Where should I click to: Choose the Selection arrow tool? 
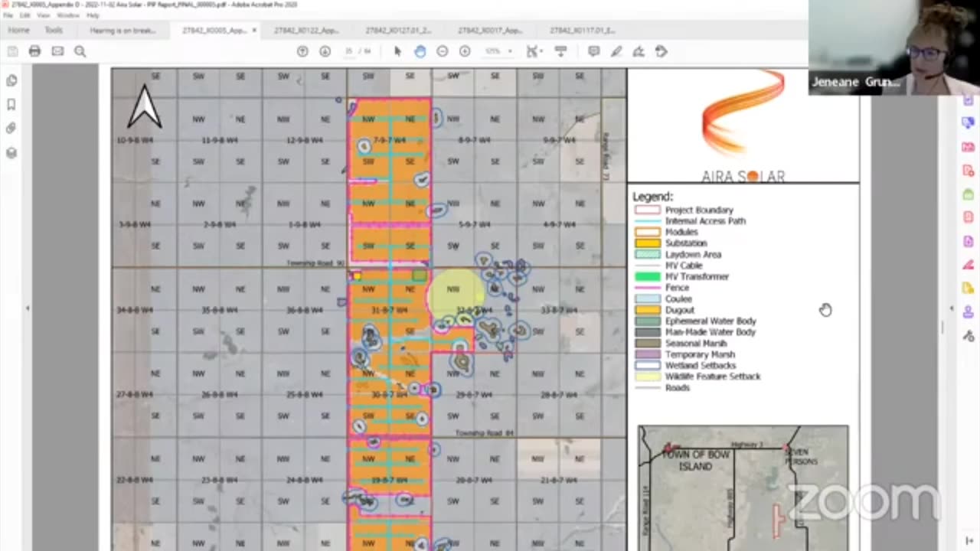pyautogui.click(x=397, y=51)
